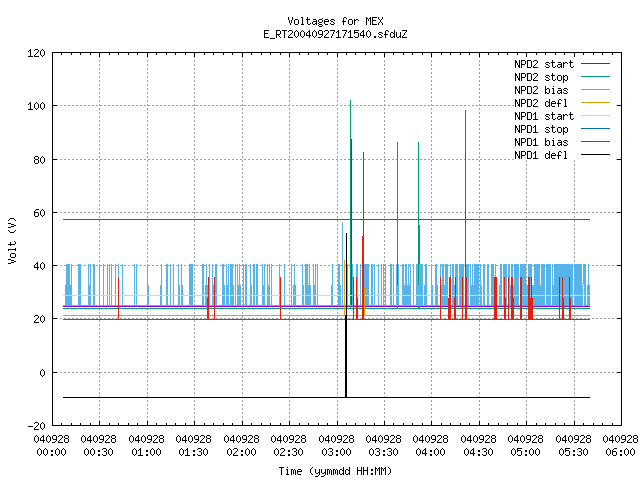Click the flat blue NPD1 stop line near 57 V

coord(326,220)
